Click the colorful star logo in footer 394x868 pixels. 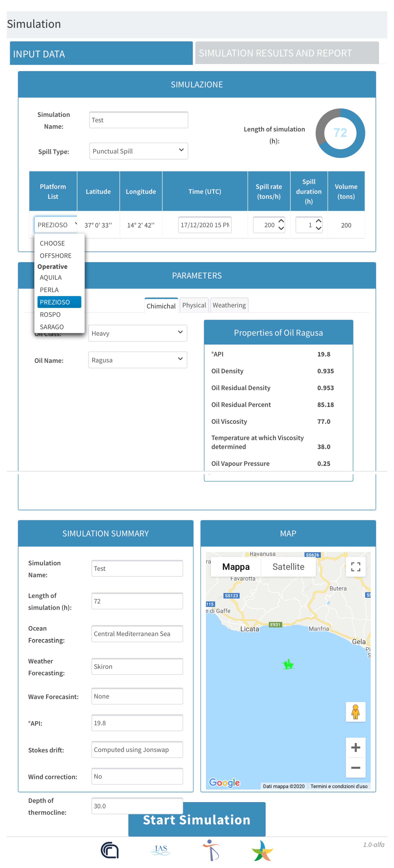262,850
